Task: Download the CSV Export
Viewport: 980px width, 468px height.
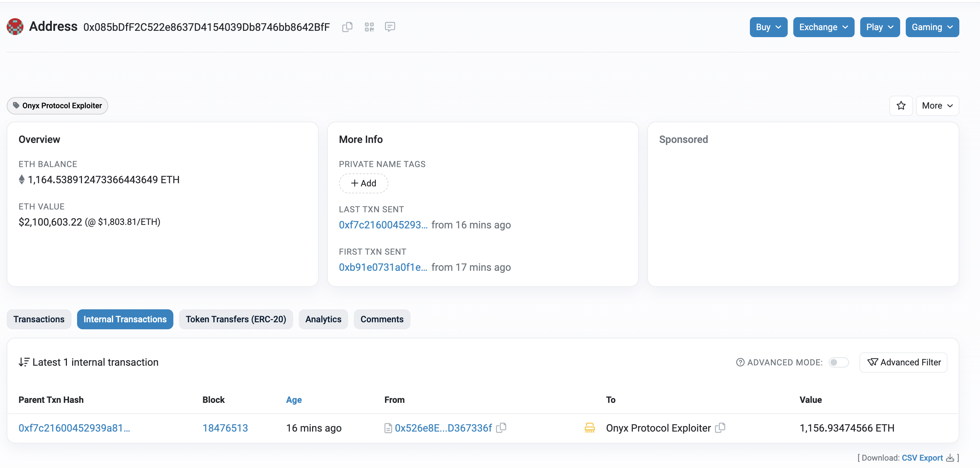Action: (x=922, y=458)
